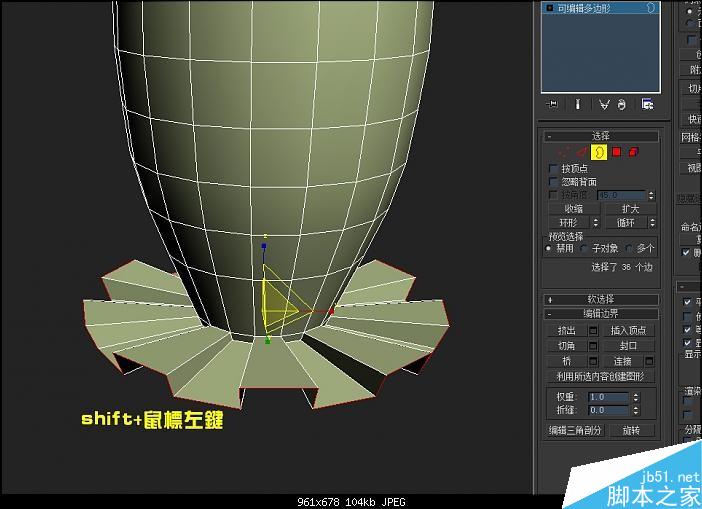Toggle the 按角度 checkbox
This screenshot has width=702, height=509.
[553, 195]
